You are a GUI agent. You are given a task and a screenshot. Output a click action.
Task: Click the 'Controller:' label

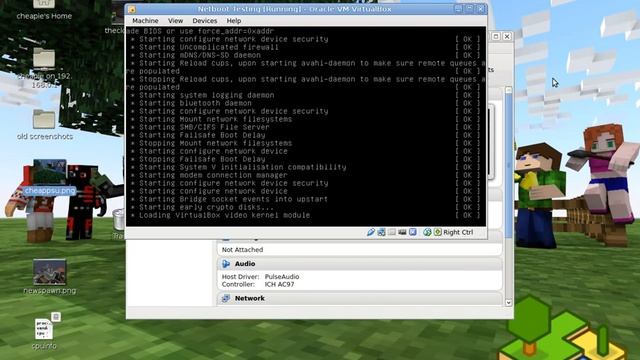coord(238,284)
